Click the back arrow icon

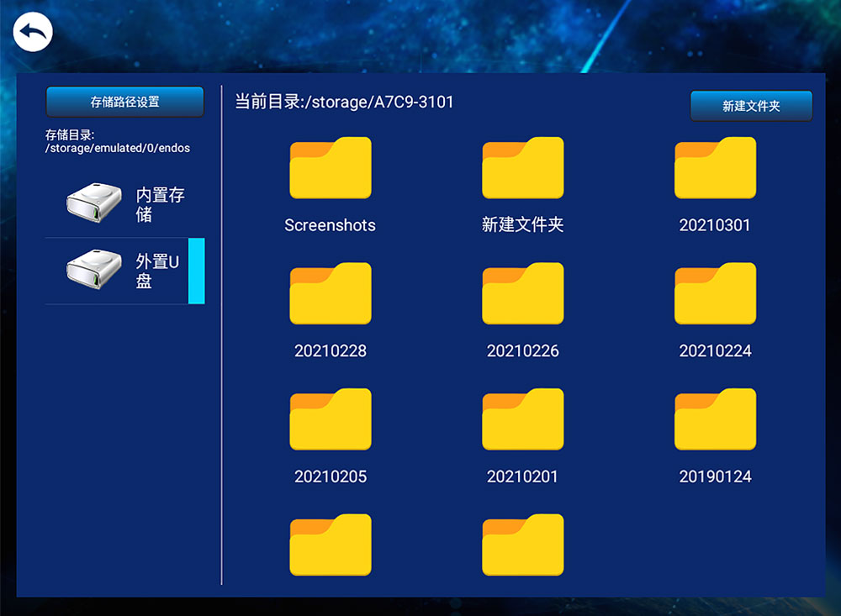point(33,33)
